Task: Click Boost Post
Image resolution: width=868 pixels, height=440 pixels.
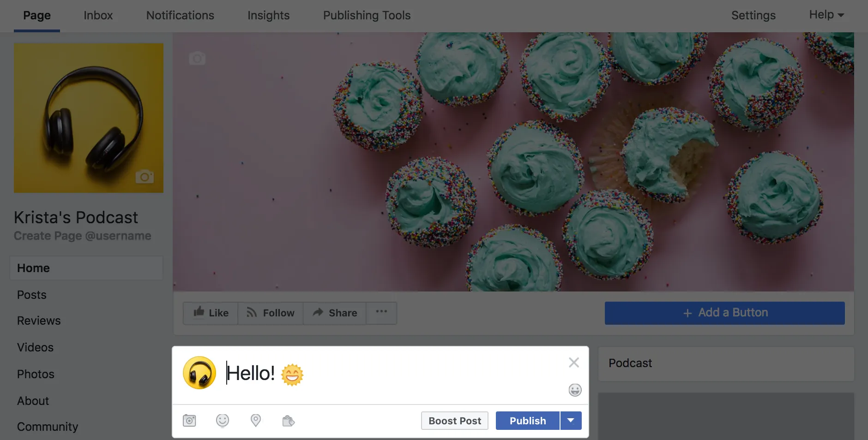Action: (x=455, y=421)
